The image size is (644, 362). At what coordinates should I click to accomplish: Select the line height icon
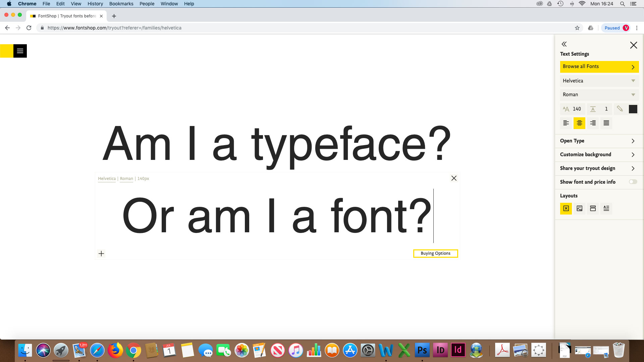(593, 109)
